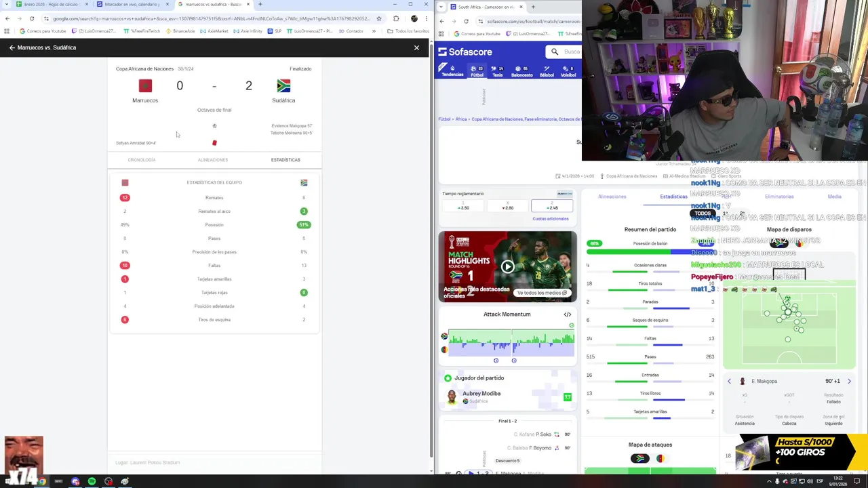Image resolution: width=868 pixels, height=488 pixels.
Task: Select the draw odds X at 2.80
Action: 507,205
